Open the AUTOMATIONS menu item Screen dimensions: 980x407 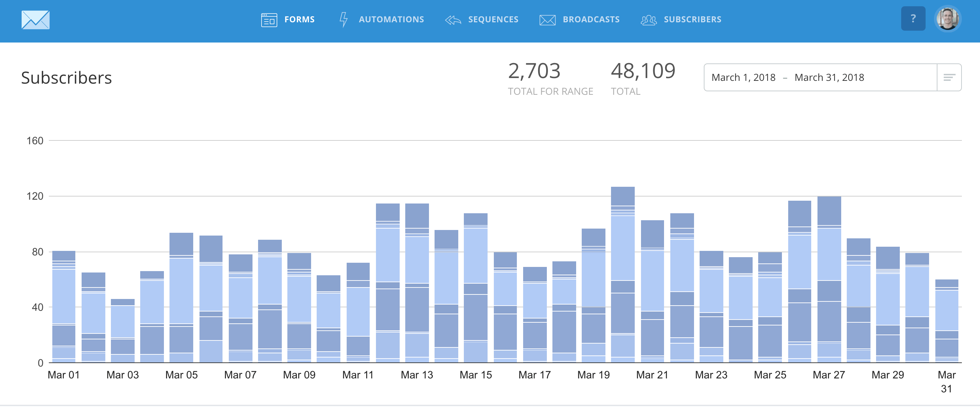(x=392, y=20)
